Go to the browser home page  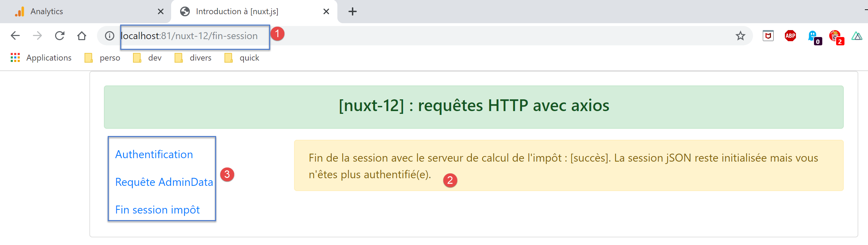pyautogui.click(x=82, y=36)
